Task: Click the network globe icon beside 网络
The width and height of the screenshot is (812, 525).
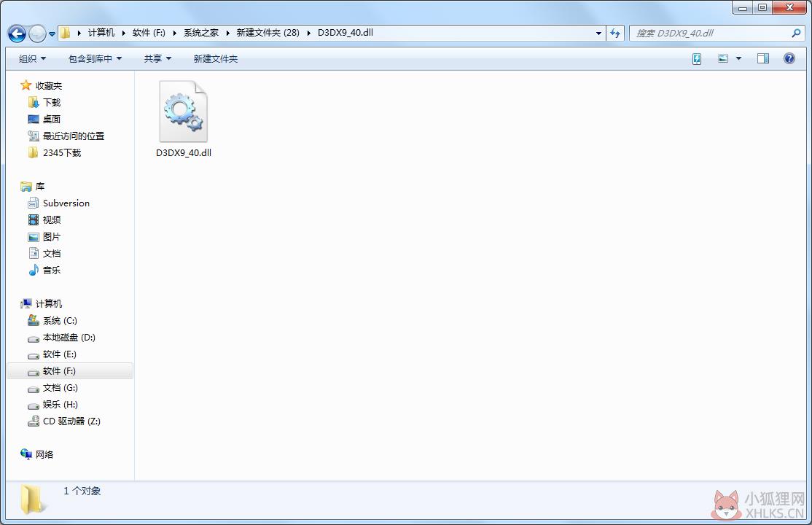Action: (x=26, y=454)
